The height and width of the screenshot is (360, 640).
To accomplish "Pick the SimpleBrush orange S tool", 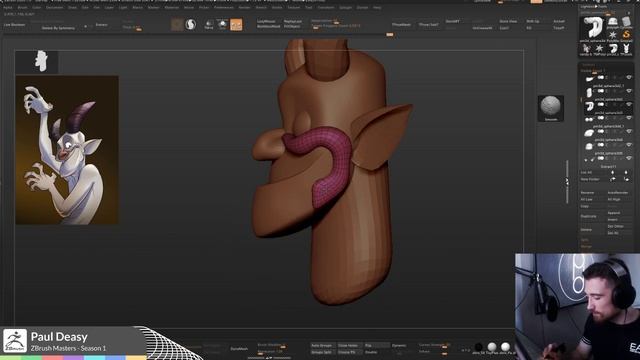I will 626,35.
